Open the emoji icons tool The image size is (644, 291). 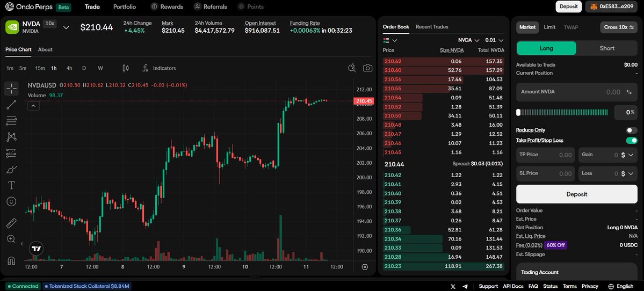11,201
